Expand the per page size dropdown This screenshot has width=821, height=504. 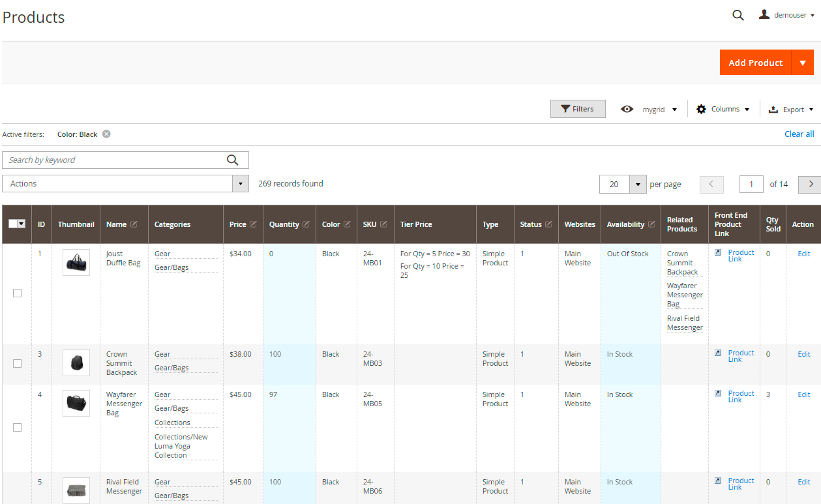click(x=638, y=185)
